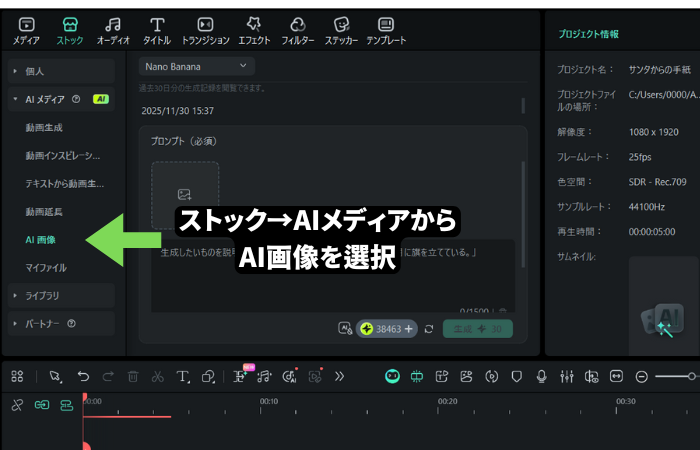Click the timeline zoom slider handle
Image resolution: width=700 pixels, height=450 pixels.
(x=692, y=376)
